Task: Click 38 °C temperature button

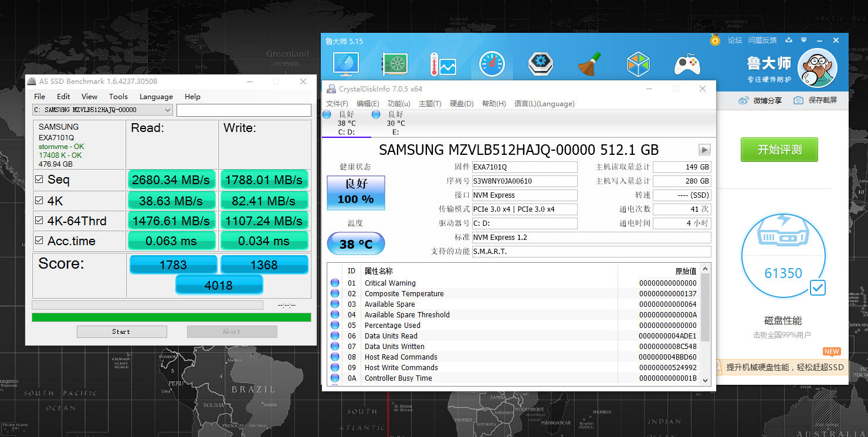Action: click(355, 244)
